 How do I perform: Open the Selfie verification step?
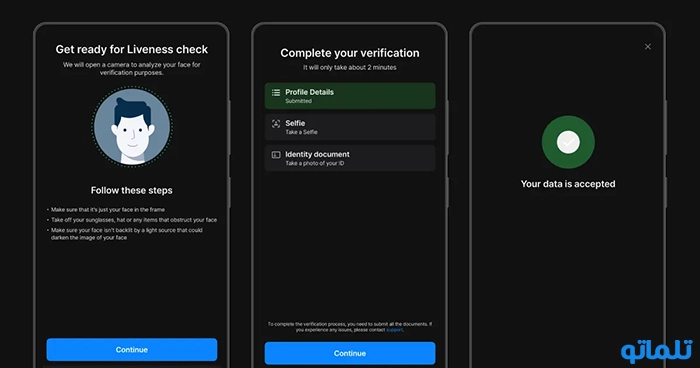pyautogui.click(x=350, y=127)
